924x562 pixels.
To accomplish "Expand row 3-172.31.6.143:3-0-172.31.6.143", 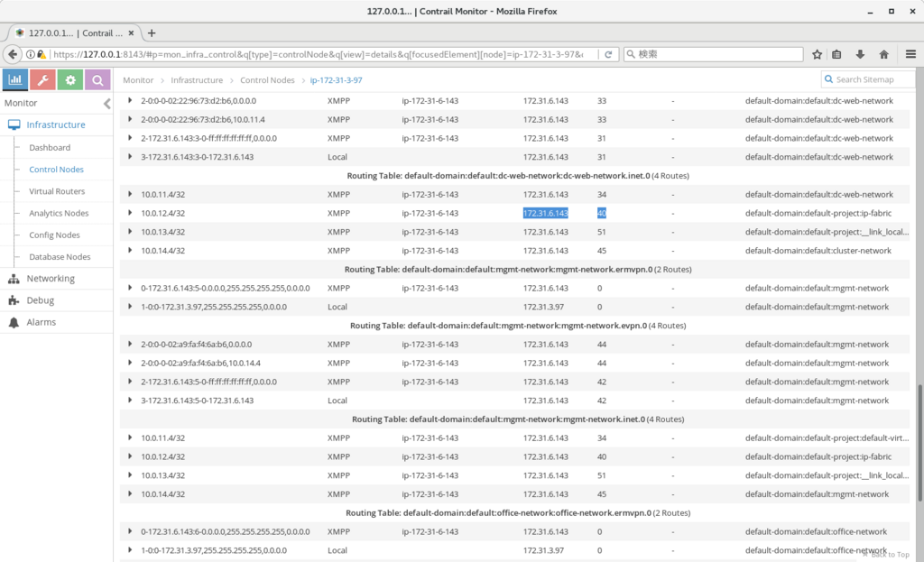I will (130, 157).
